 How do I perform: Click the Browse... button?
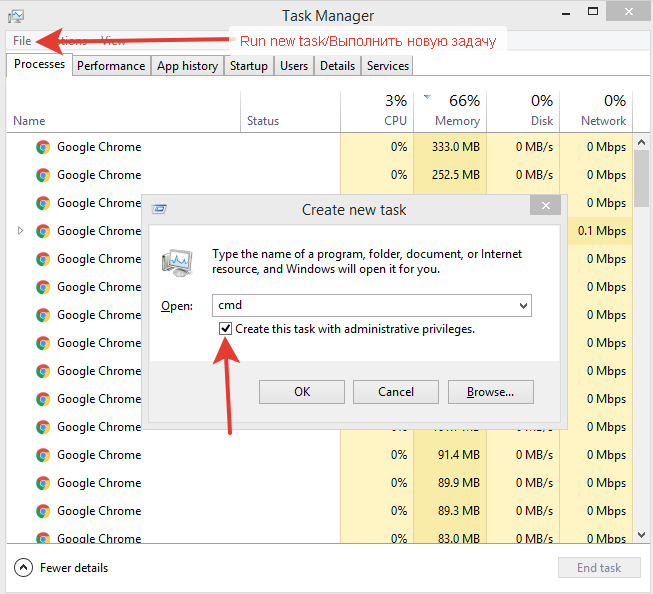point(491,392)
